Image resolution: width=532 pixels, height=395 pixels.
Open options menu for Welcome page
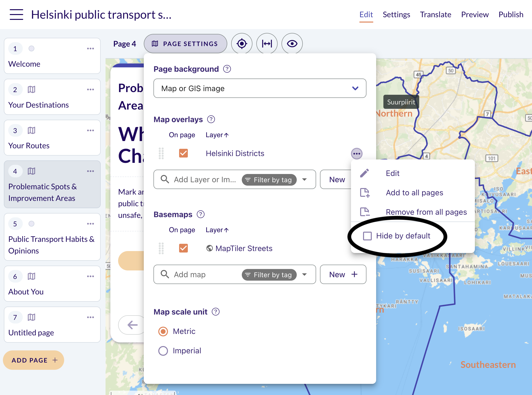(91, 49)
